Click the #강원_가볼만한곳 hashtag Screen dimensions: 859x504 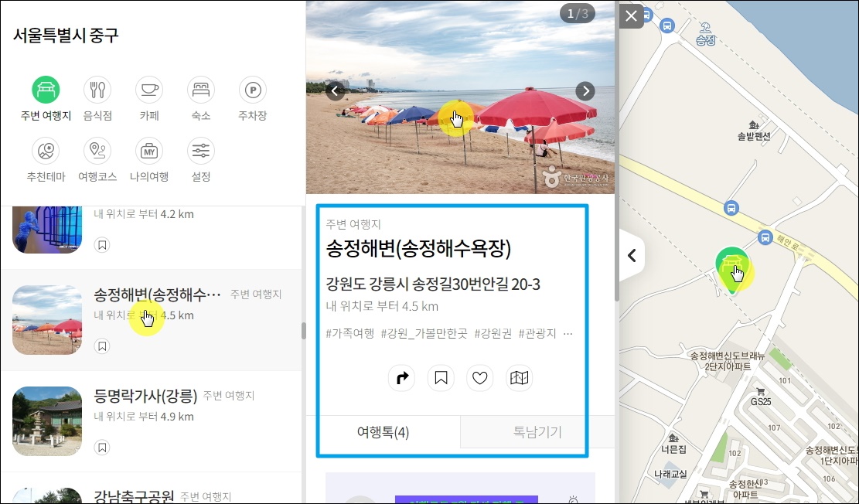424,333
